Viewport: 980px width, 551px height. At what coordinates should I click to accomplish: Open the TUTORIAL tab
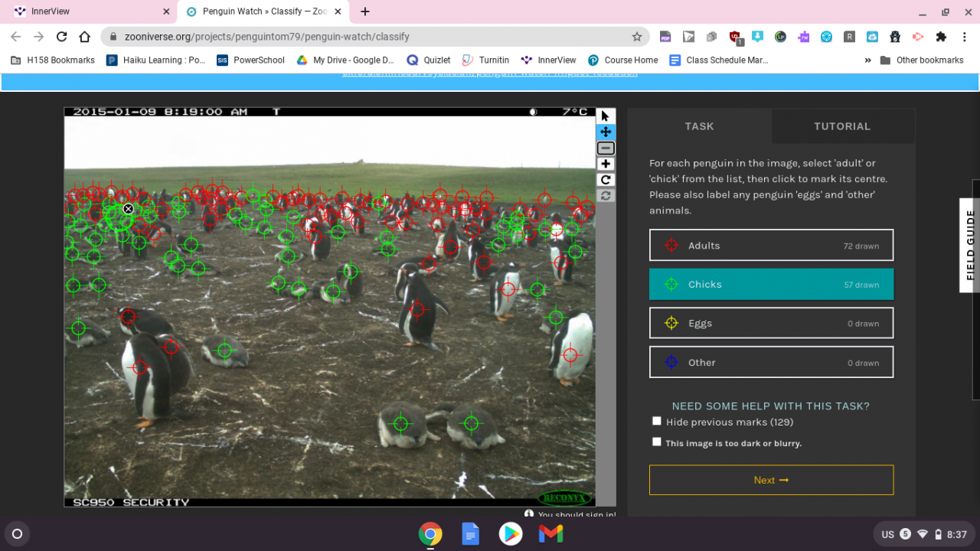click(x=842, y=126)
